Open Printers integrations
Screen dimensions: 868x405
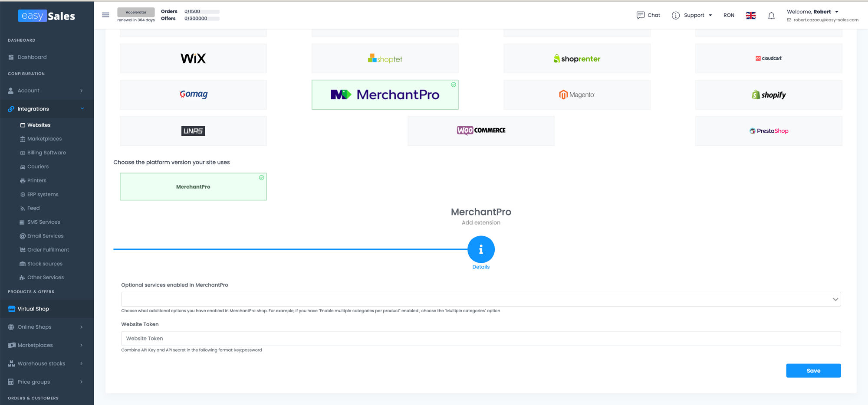(x=36, y=180)
